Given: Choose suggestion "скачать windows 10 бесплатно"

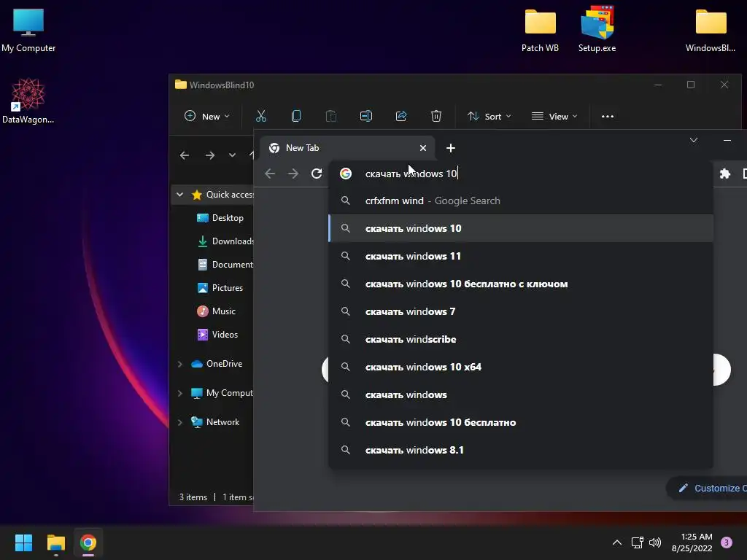Looking at the screenshot, I should pos(521,422).
